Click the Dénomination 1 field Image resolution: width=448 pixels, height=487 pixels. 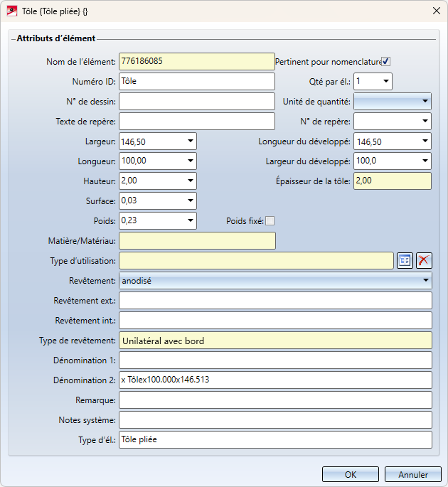click(x=276, y=360)
